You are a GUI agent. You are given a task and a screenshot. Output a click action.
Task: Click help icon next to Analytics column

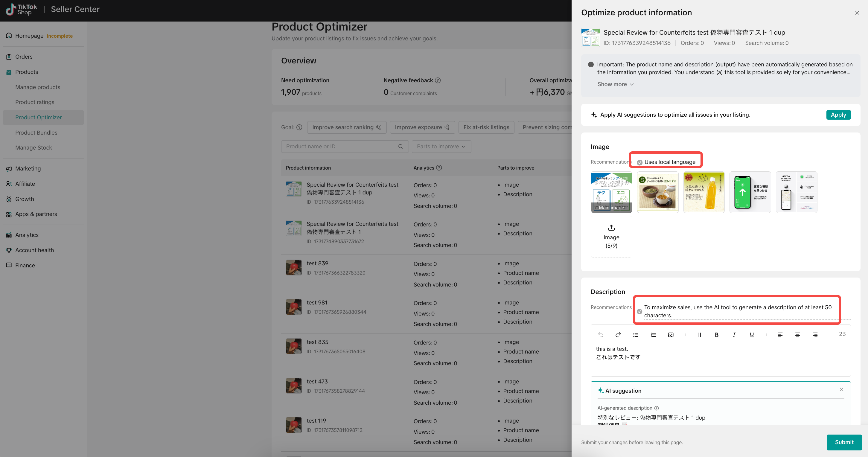439,168
